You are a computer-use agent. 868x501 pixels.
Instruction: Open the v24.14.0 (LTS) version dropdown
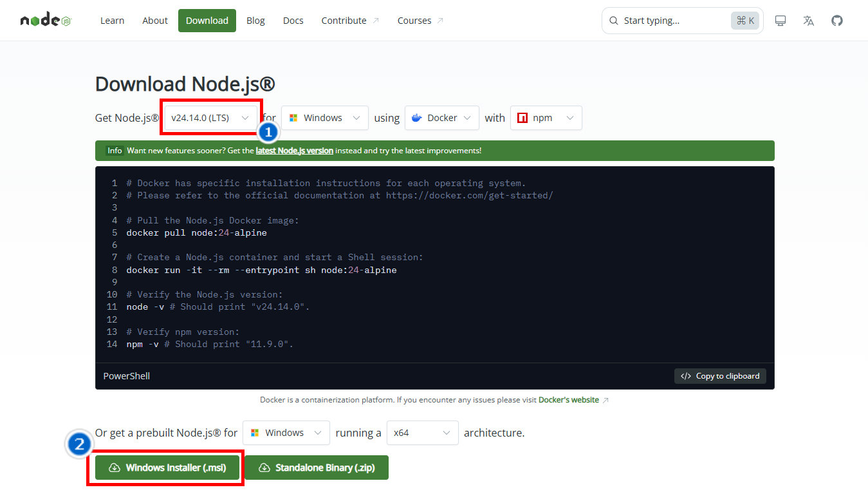pos(210,118)
